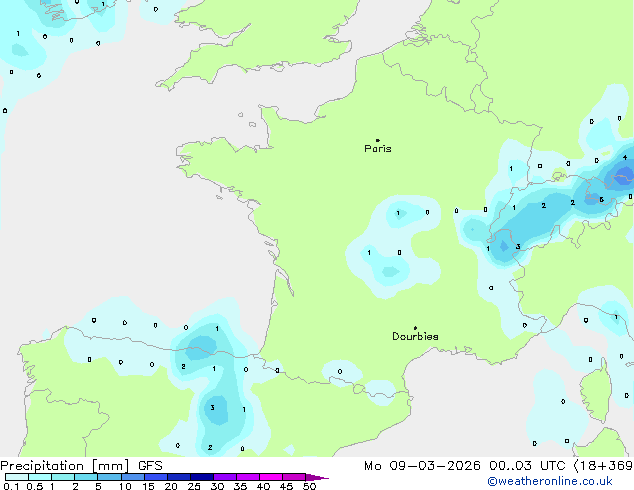634x490 pixels.
Task: Pick the 35 to 40 mm legend swatch
Action: [x=248, y=477]
